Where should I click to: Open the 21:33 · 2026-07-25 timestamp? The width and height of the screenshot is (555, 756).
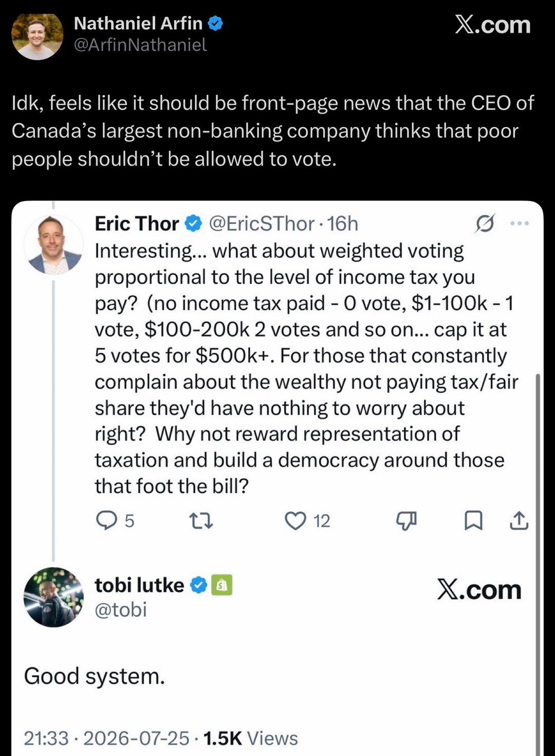pos(106,739)
